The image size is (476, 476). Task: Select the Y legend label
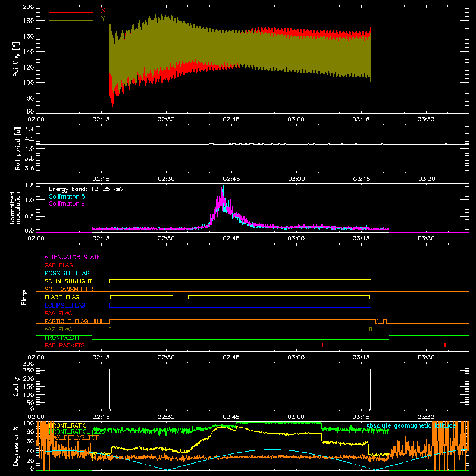pyautogui.click(x=103, y=18)
